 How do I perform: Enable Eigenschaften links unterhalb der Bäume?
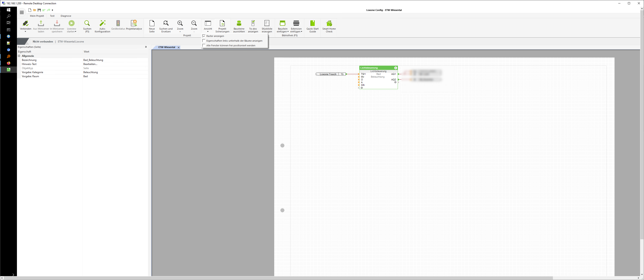click(204, 41)
